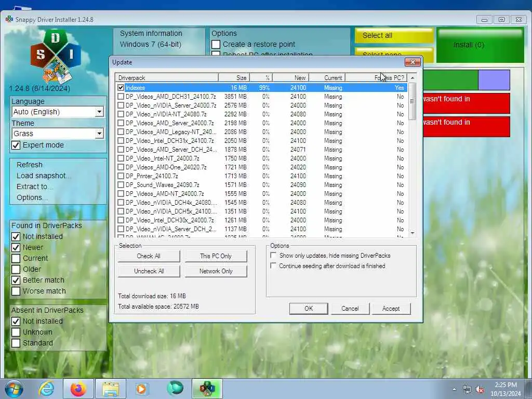Cancel the Update dialog
This screenshot has height=399, width=532.
pyautogui.click(x=350, y=309)
